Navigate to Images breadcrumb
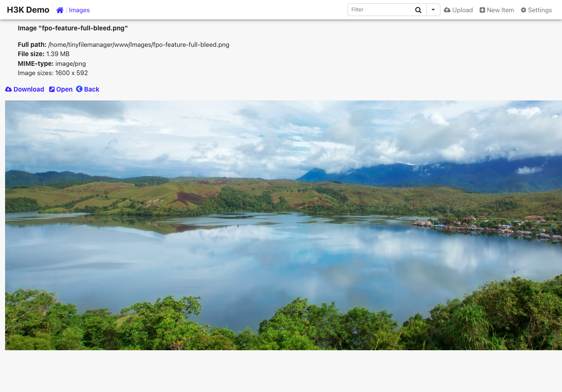Screen dimensions: 562x392 (79, 10)
